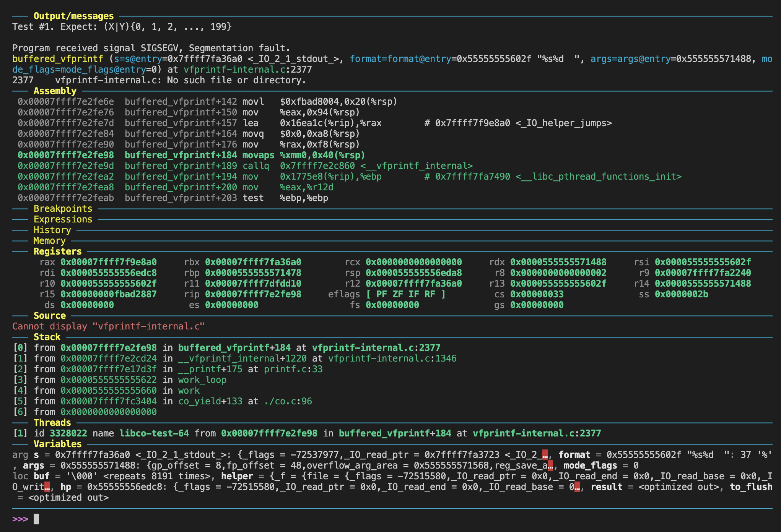This screenshot has height=532, width=781.
Task: Click the r11 register value 0x00007ffff7dfdd10
Action: (253, 284)
